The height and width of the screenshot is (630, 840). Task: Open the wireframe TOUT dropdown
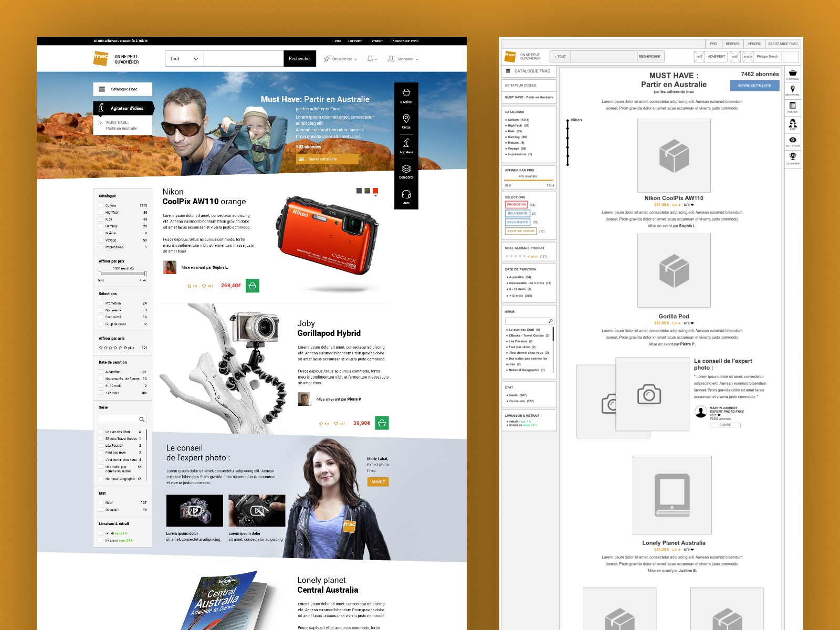point(560,57)
